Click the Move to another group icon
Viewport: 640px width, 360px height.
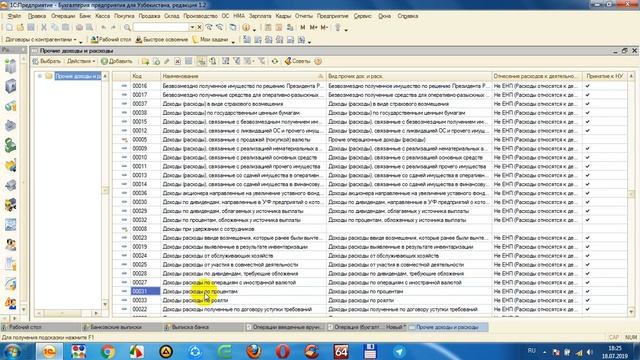(x=213, y=61)
